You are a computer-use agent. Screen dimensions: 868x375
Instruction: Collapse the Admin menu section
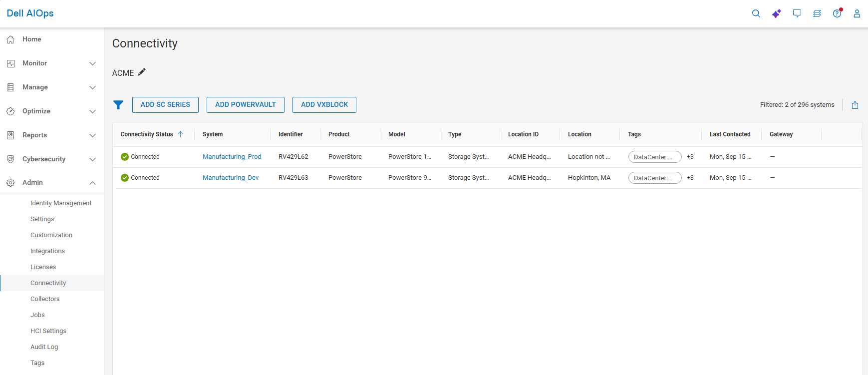[x=52, y=183]
